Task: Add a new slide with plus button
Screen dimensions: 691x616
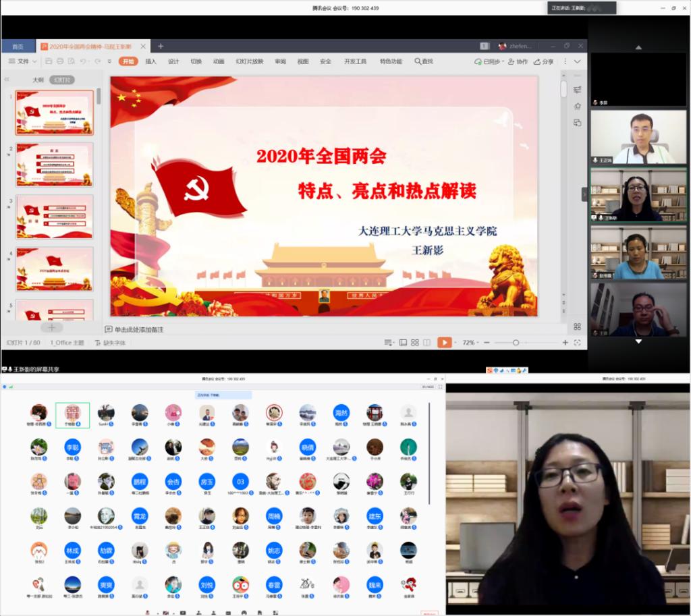Action: [51, 327]
